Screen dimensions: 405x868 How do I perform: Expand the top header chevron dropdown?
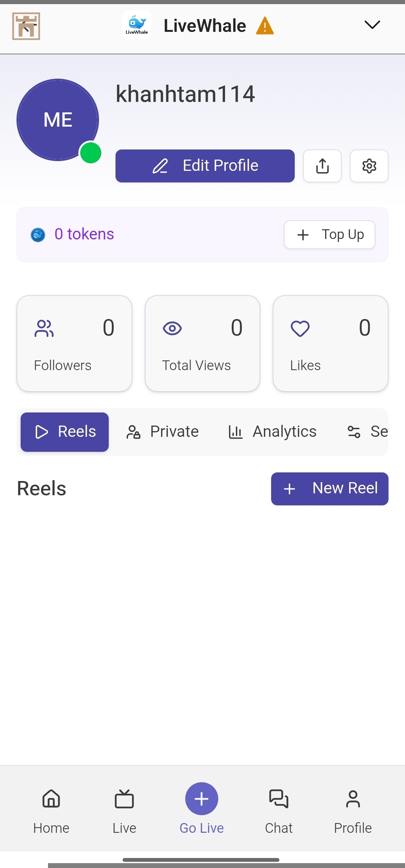point(372,25)
